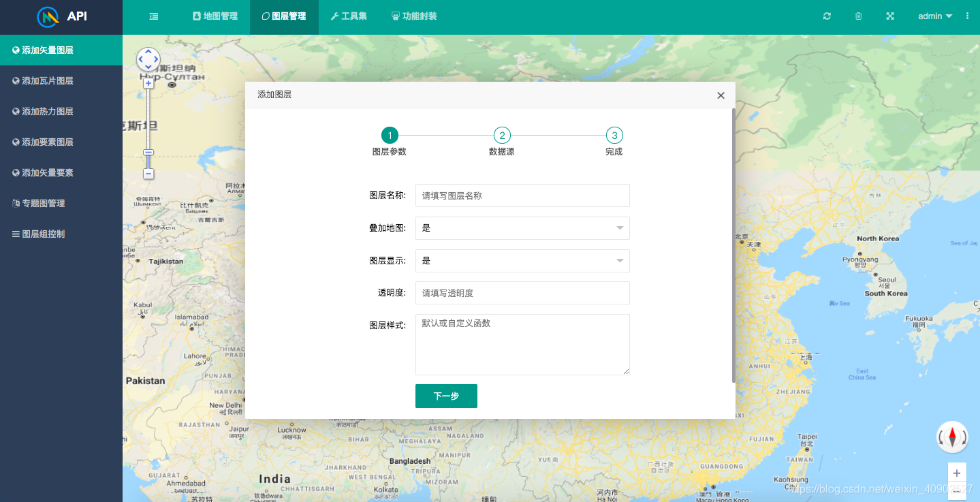This screenshot has width=980, height=502.
Task: Select step 1 图层参数 indicator
Action: [x=389, y=135]
